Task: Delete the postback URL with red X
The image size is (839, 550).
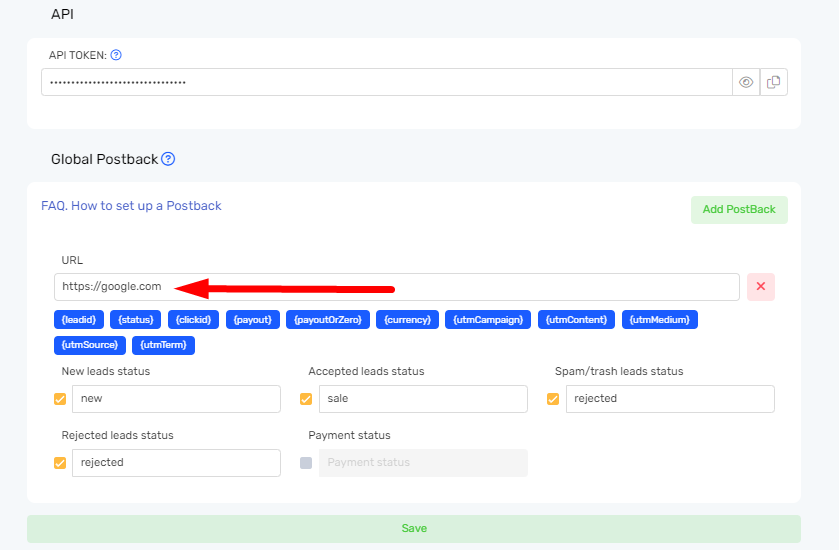Action: [x=761, y=287]
